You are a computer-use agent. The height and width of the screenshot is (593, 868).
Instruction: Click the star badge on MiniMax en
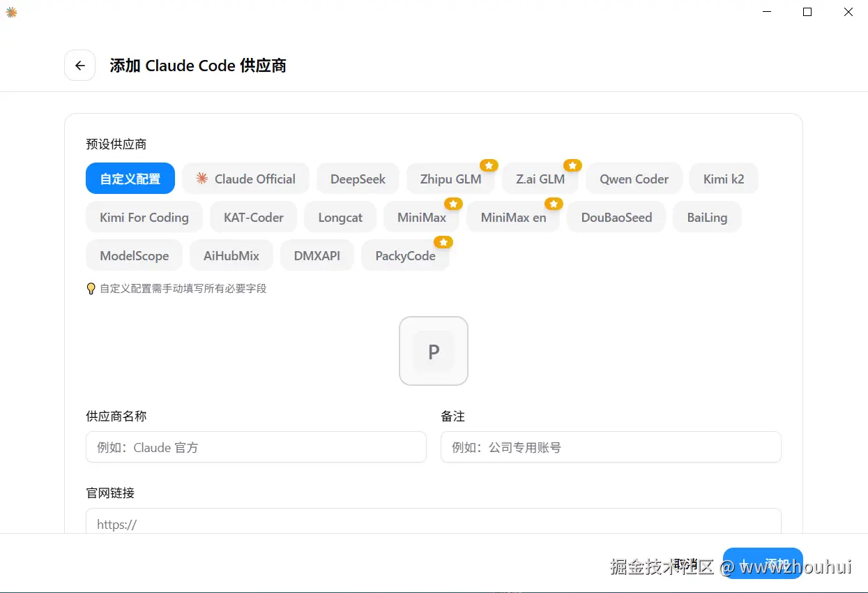[554, 204]
